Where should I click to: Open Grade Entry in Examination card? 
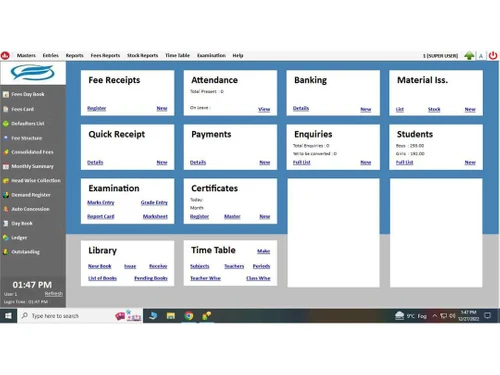[154, 202]
